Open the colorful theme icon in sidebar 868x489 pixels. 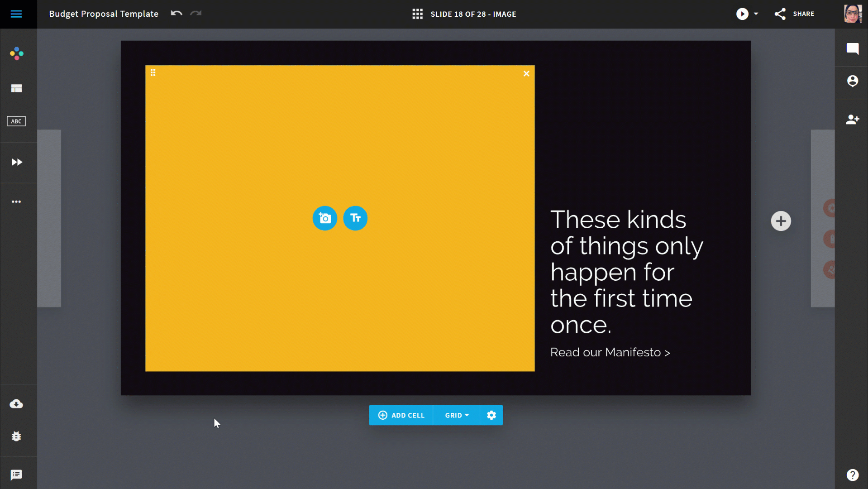(17, 53)
